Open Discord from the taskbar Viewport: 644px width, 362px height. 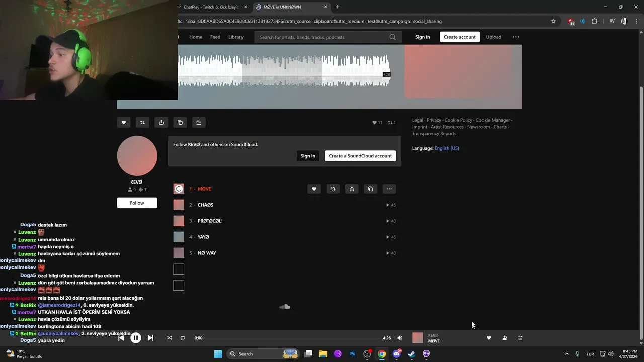point(397,354)
